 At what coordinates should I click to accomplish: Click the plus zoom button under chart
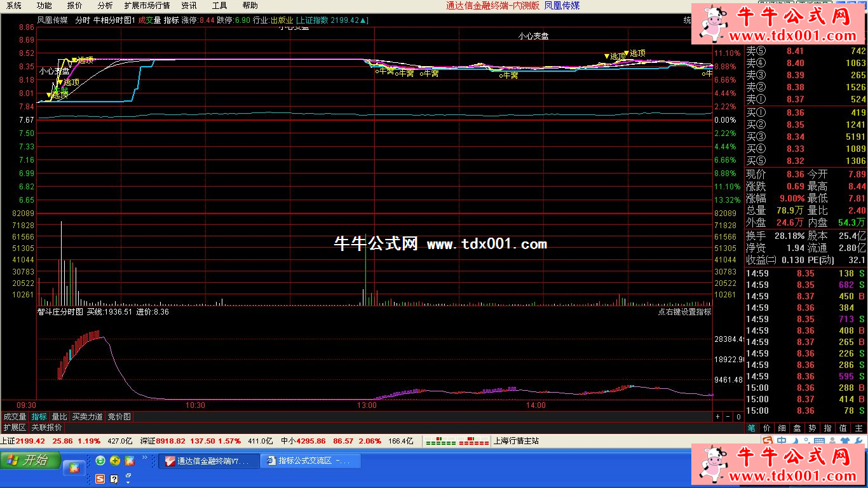717,417
